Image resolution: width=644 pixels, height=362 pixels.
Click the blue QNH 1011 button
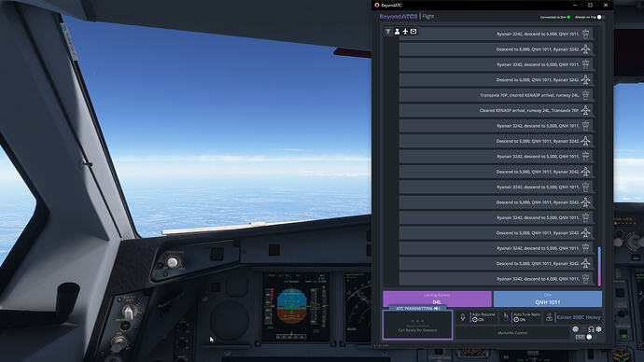548,299
